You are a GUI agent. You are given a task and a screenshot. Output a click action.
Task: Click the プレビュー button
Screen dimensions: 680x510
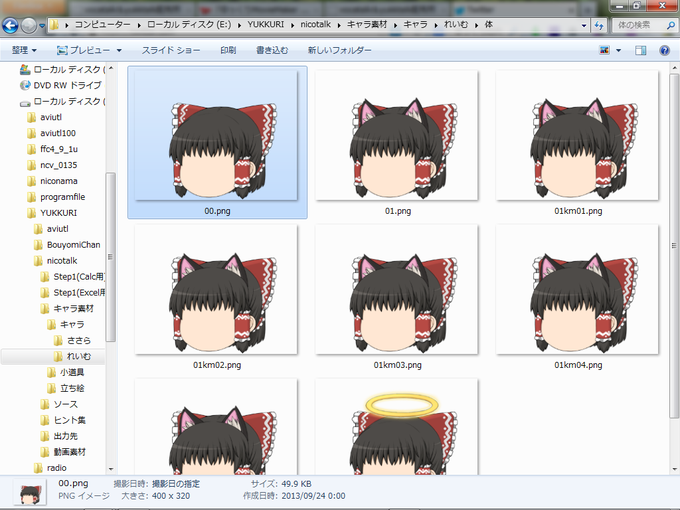click(x=84, y=50)
